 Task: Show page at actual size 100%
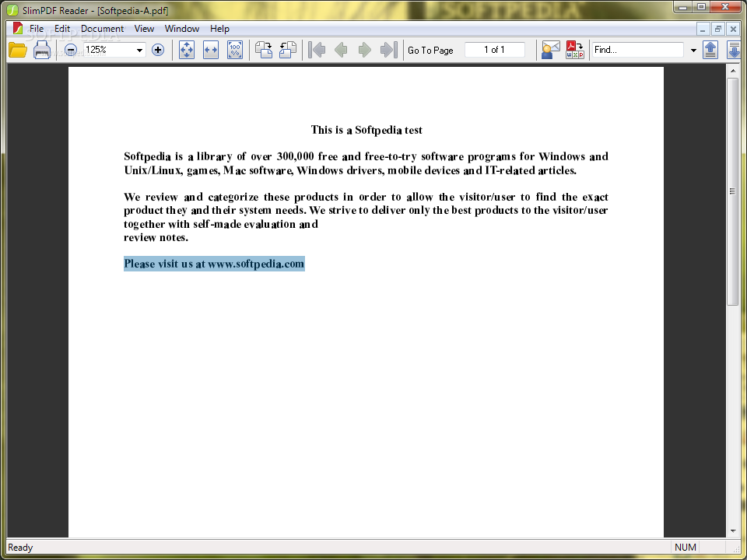coord(235,50)
